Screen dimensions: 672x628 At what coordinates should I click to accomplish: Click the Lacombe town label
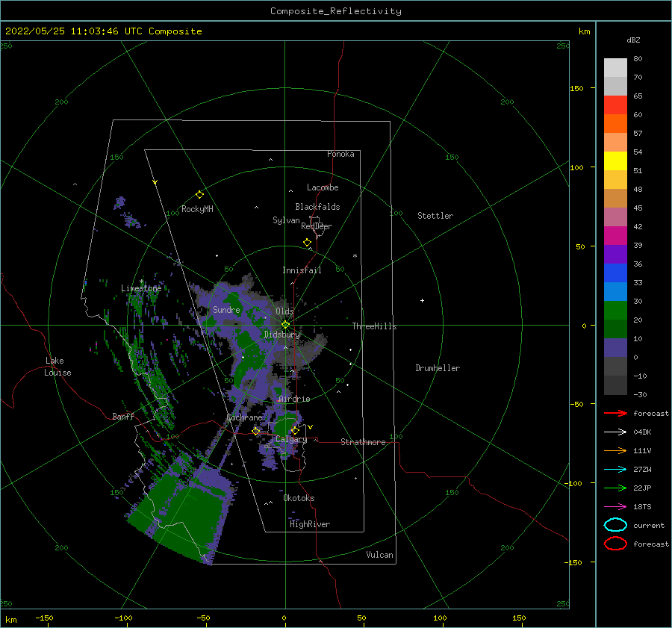[323, 187]
